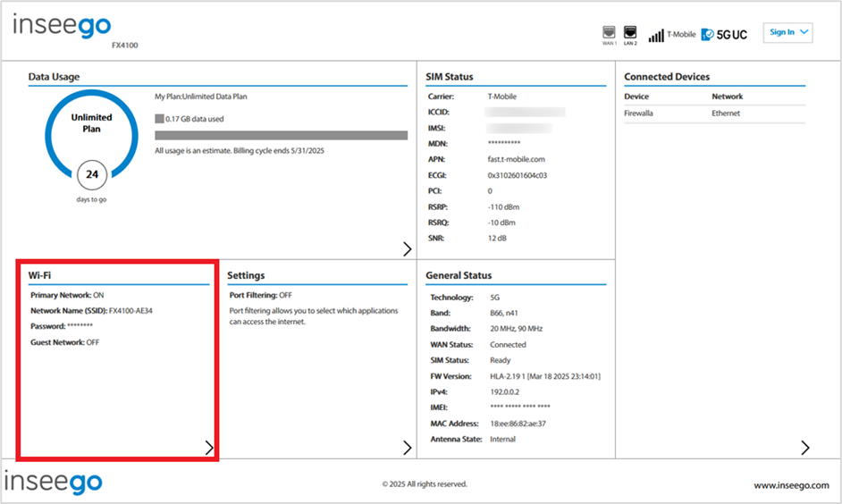Screen dimensions: 842x504
Task: Click the WAN Status value Connected
Action: (x=508, y=345)
